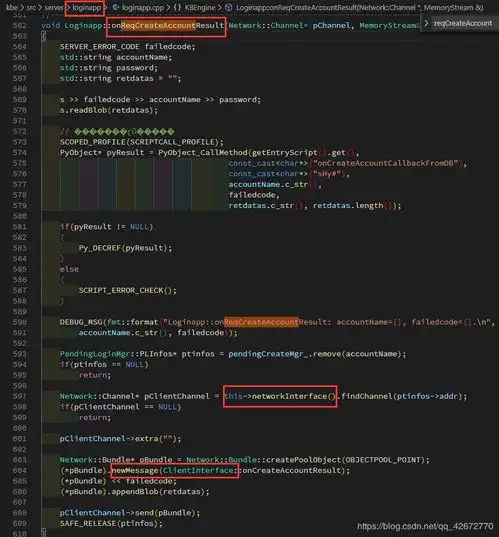Click the createPoolObject call
This screenshot has width=499, height=537.
303,460
